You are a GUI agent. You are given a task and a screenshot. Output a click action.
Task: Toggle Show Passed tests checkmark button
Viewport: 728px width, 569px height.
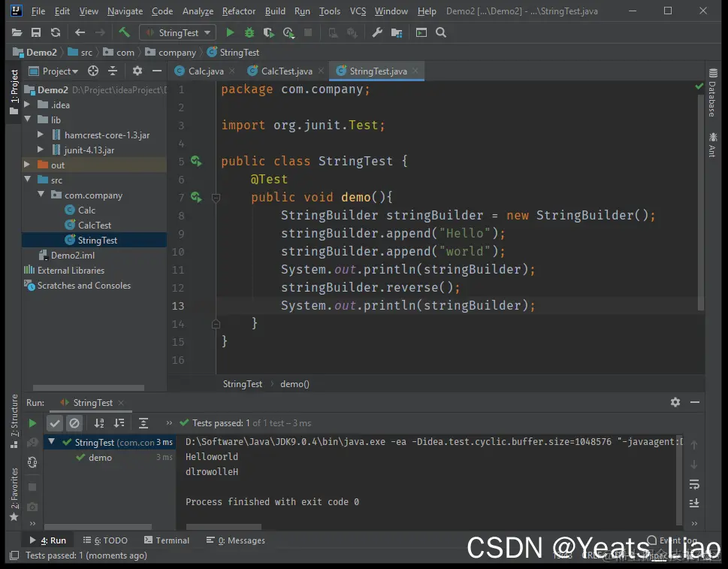[55, 423]
